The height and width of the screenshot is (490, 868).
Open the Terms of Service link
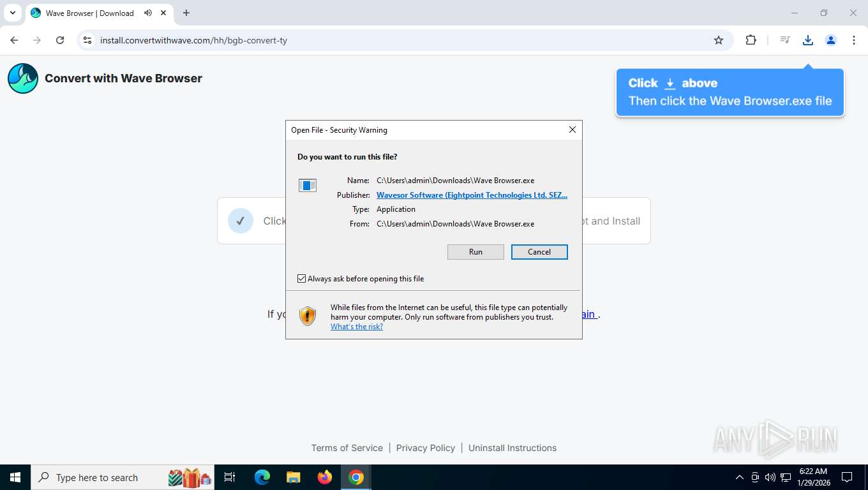[347, 448]
